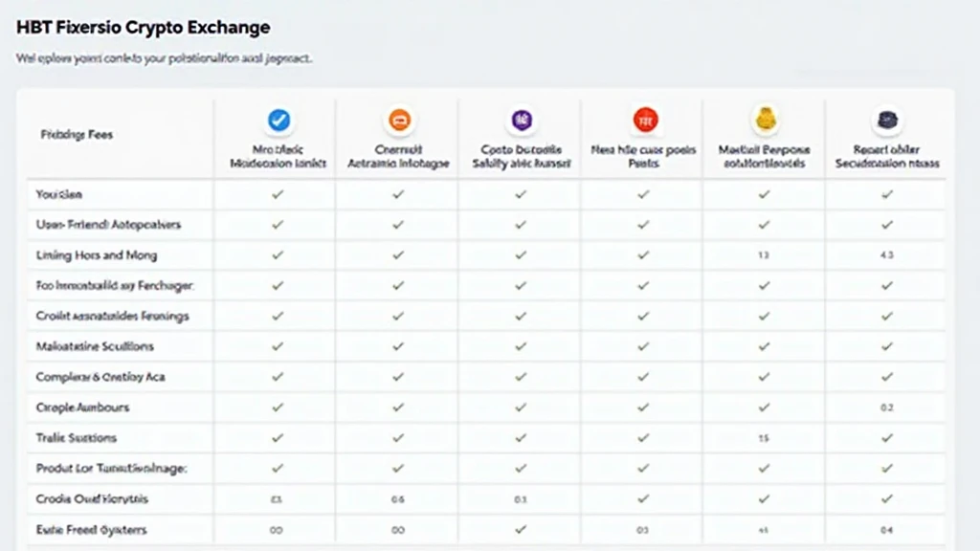980x551 pixels.
Task: Click the 'Fnbdngs Fees' column header label
Action: [77, 135]
